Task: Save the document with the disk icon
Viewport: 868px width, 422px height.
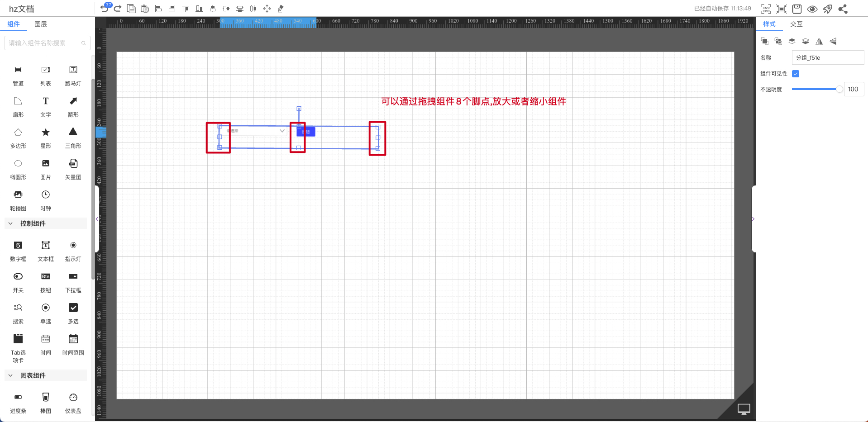Action: coord(797,9)
